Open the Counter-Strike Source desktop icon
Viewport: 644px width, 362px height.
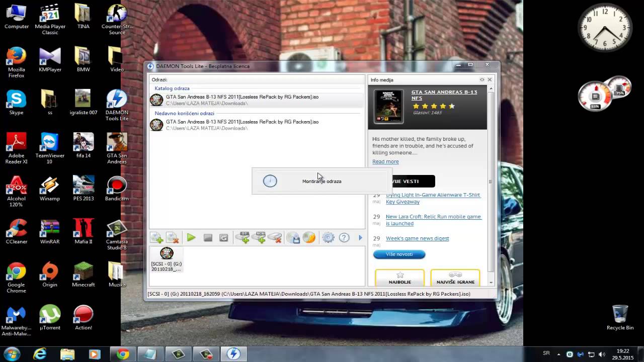(x=117, y=19)
